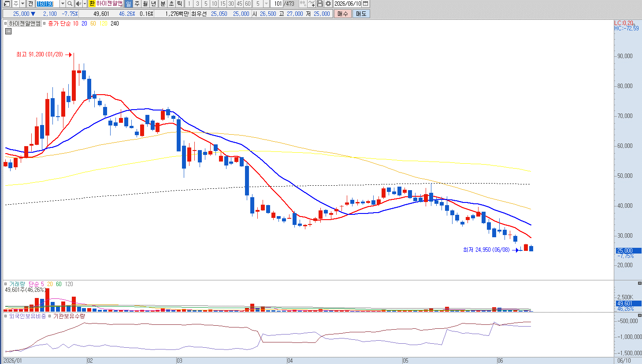Switch to the 주 weekly chart period
This screenshot has height=364, width=642.
[x=137, y=4]
